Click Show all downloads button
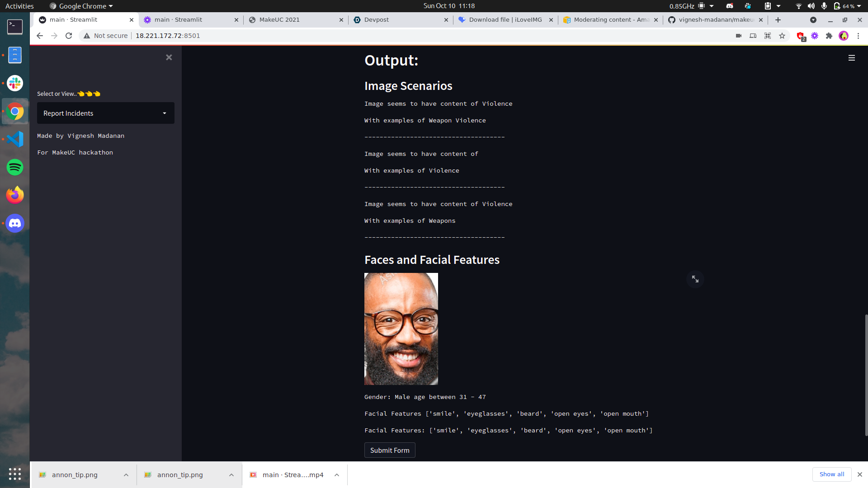868x488 pixels. click(x=831, y=474)
